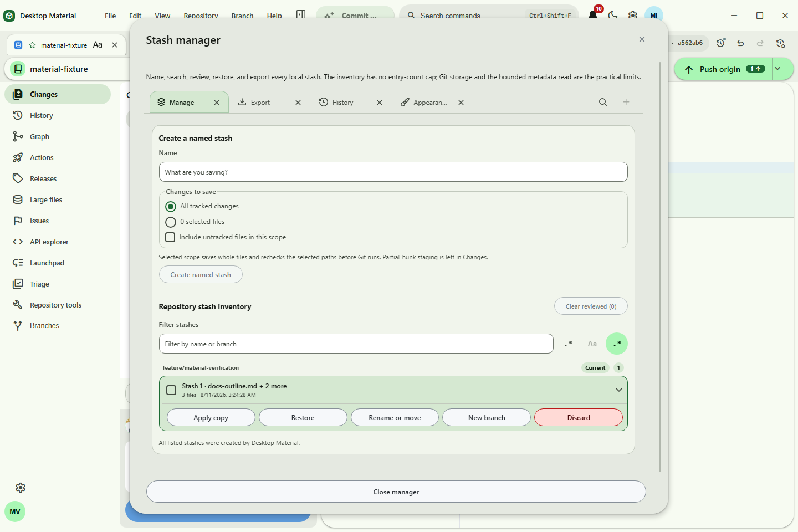The image size is (798, 532).
Task: Open Launchpad in the sidebar
Action: coord(58,263)
